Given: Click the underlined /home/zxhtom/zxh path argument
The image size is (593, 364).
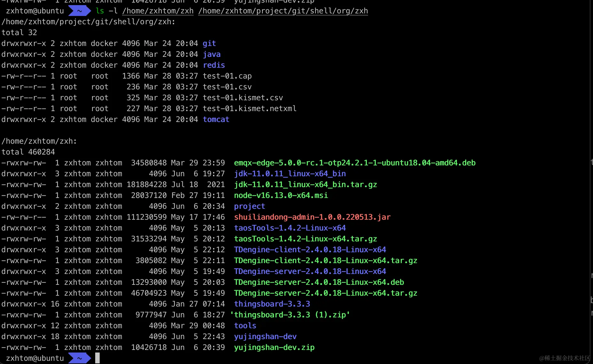Looking at the screenshot, I should 158,11.
